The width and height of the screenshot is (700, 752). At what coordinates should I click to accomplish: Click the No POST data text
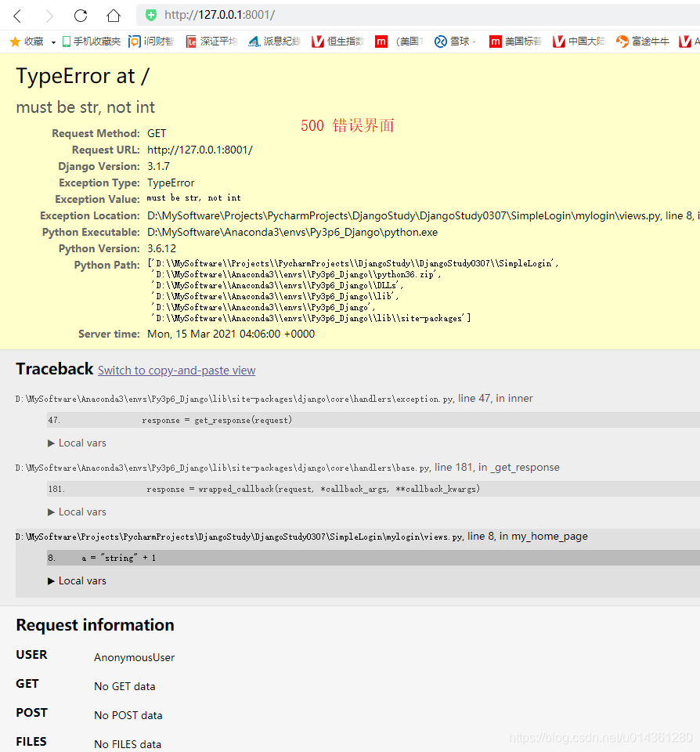click(128, 715)
